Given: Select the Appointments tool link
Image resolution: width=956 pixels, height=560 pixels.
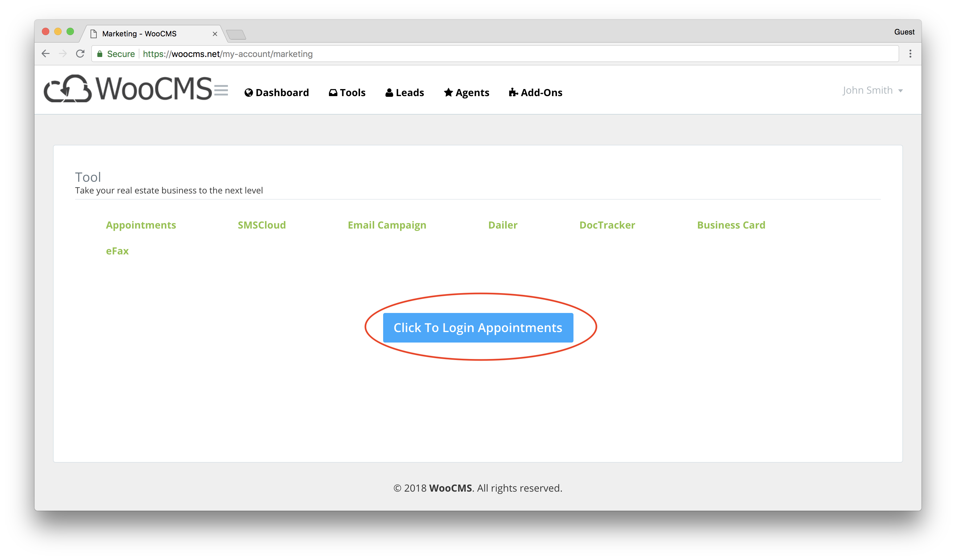Looking at the screenshot, I should point(141,225).
